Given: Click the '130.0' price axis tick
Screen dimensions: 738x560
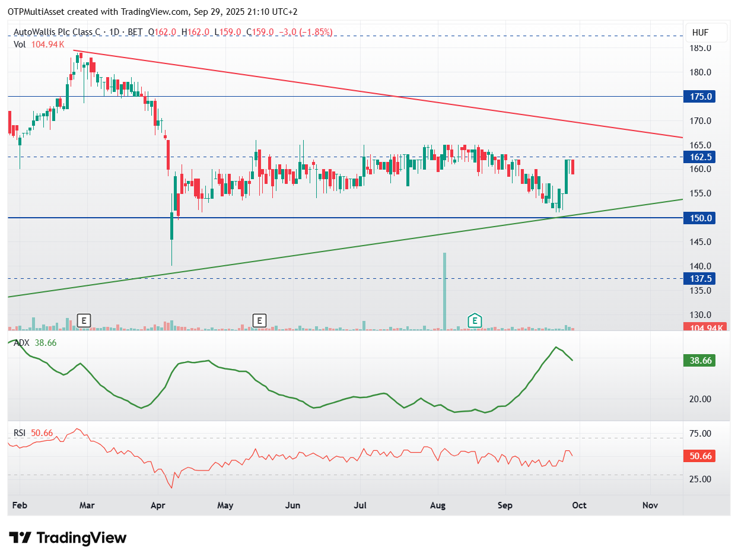Looking at the screenshot, I should [701, 315].
